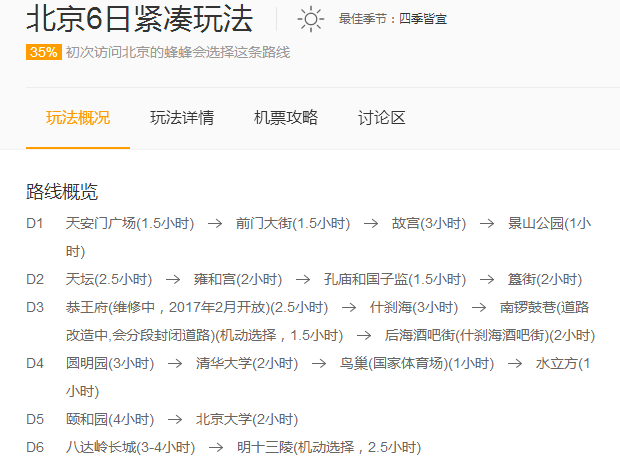This screenshot has width=620, height=462.
Task: Open 景山公园 link in D1
Action: coord(549,223)
